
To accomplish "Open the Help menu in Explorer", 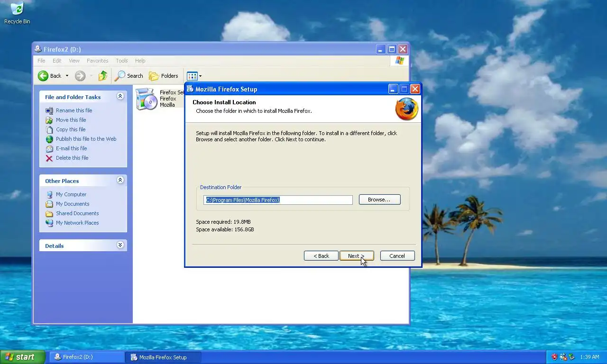I will click(x=140, y=61).
